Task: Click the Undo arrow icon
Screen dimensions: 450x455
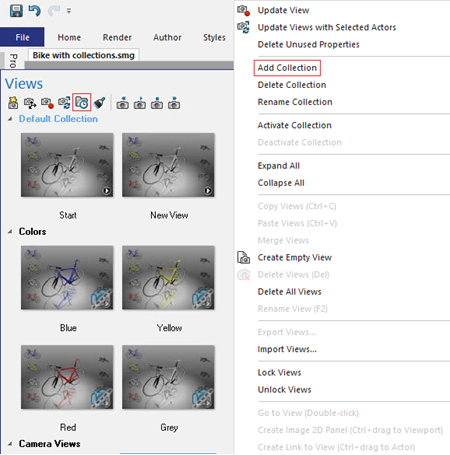Action: click(34, 11)
